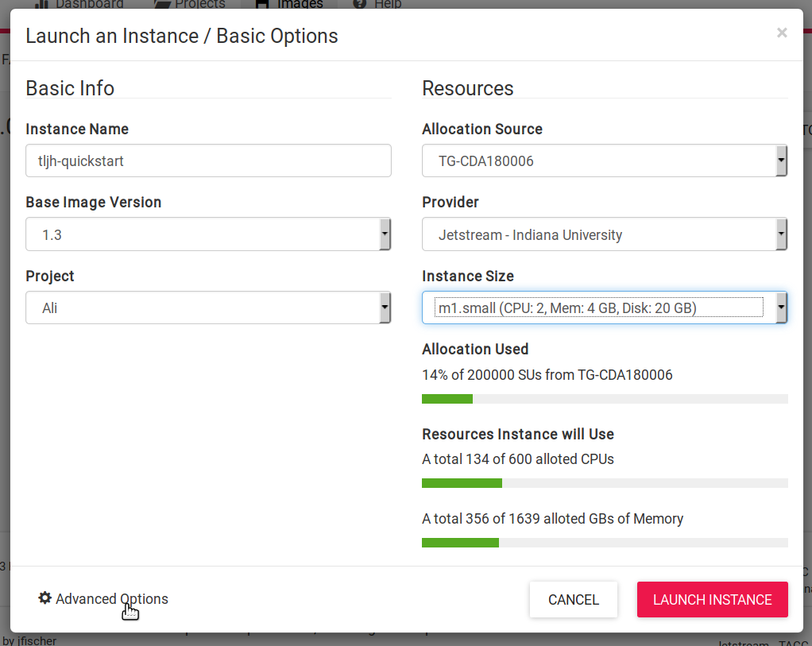Image resolution: width=812 pixels, height=646 pixels.
Task: Click the Allocation Used progress bar
Action: [x=605, y=399]
